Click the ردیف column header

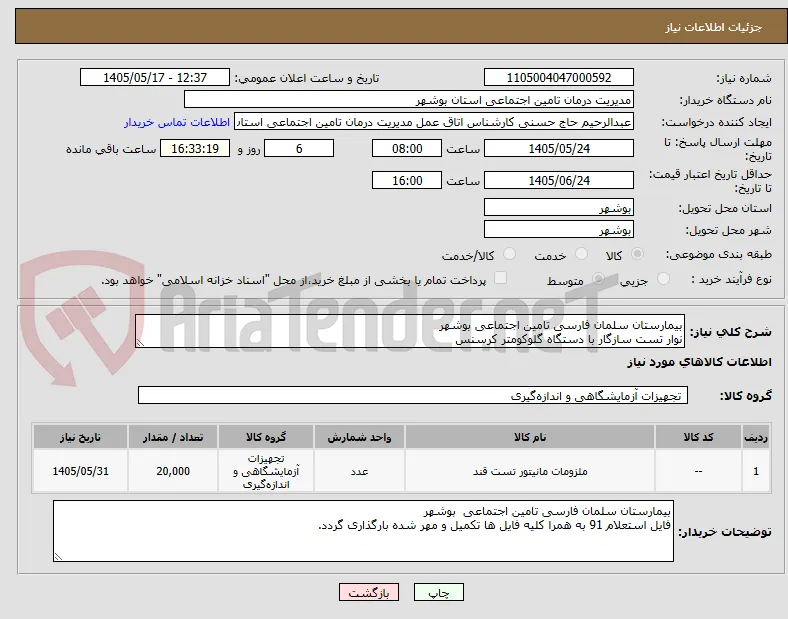(755, 437)
